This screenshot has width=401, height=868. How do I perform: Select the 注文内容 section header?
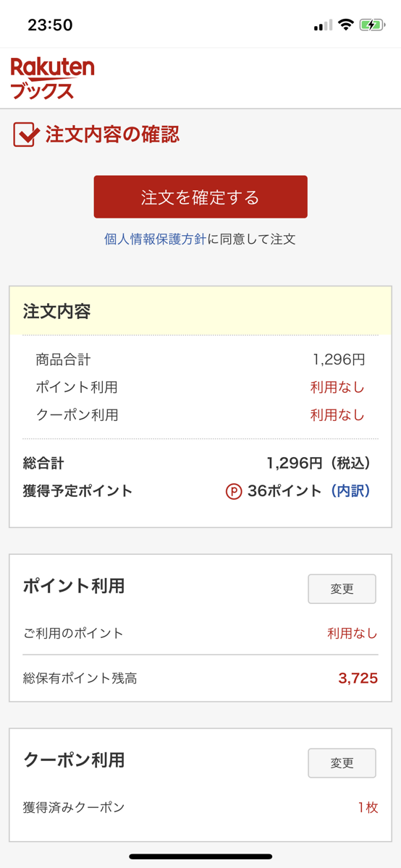(200, 311)
